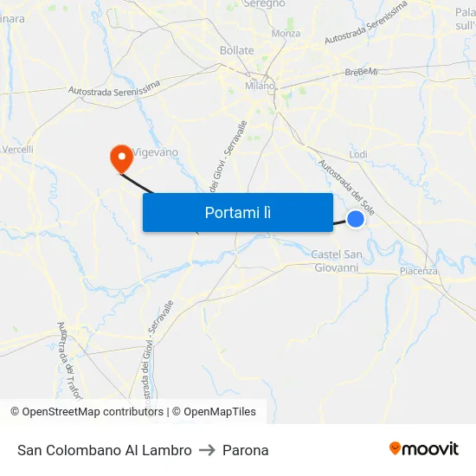
Task: Click the arrow between San Colombano and Parona
Action: pos(207,450)
